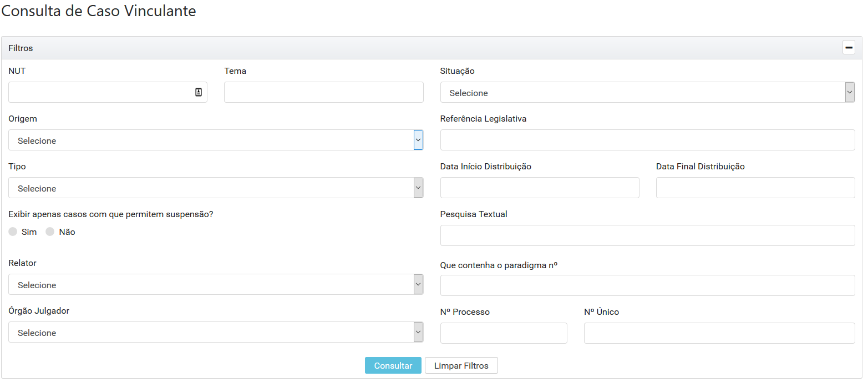
Task: Open the Situação dropdown
Action: pos(647,93)
